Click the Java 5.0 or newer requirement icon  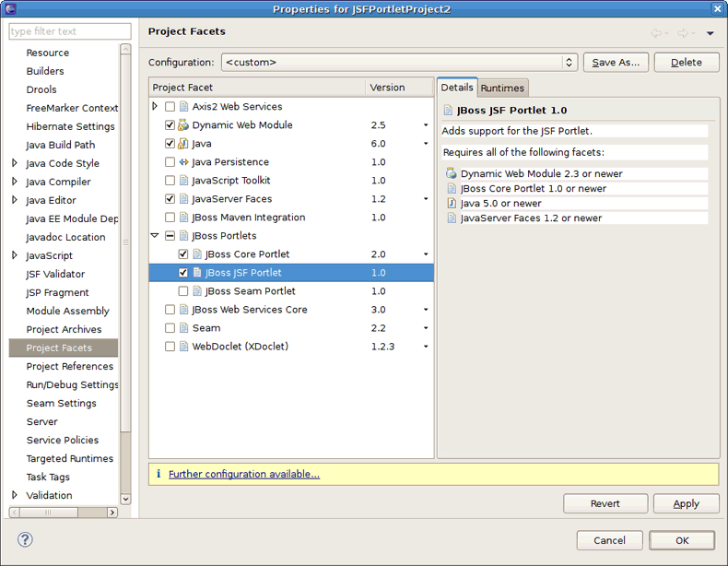452,204
